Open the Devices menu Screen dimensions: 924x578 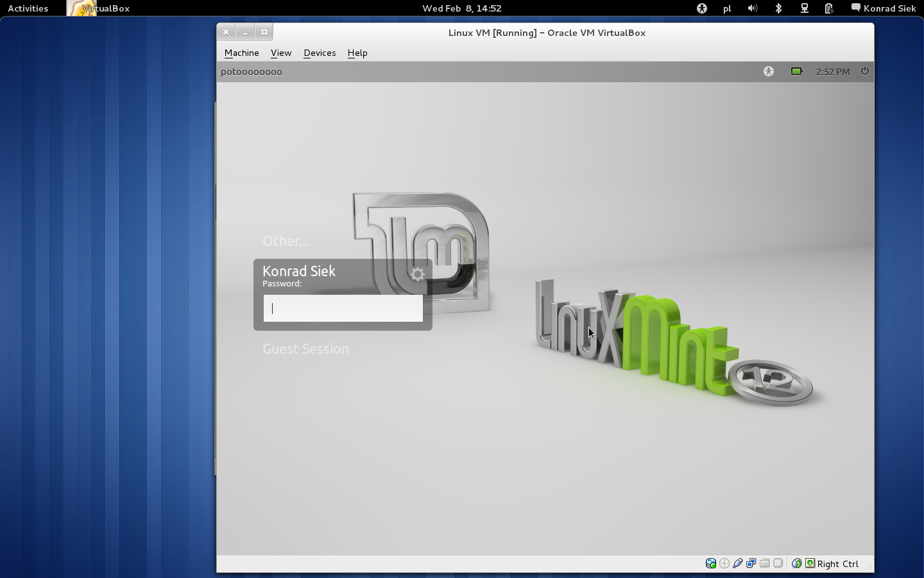(x=320, y=53)
